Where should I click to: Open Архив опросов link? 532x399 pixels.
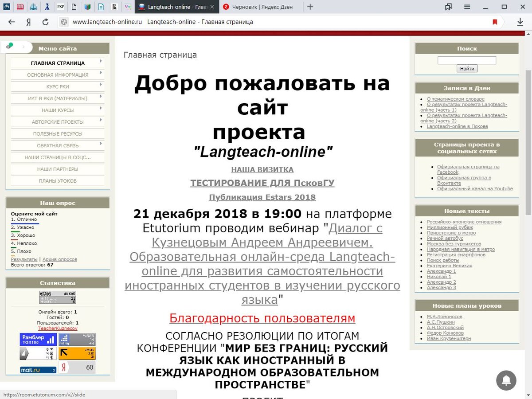(x=60, y=259)
